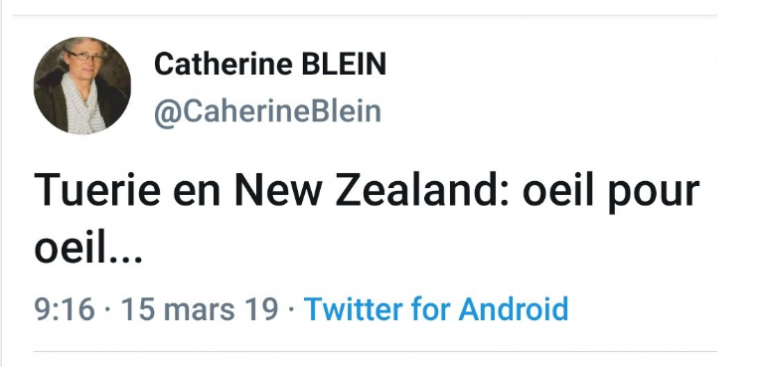
Task: Click the date 15 mars 19
Action: pyautogui.click(x=200, y=309)
